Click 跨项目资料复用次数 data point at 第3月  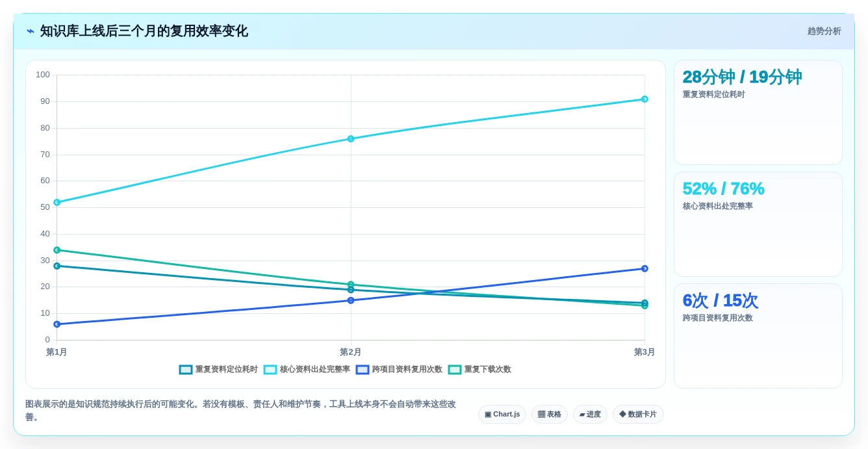coord(645,268)
